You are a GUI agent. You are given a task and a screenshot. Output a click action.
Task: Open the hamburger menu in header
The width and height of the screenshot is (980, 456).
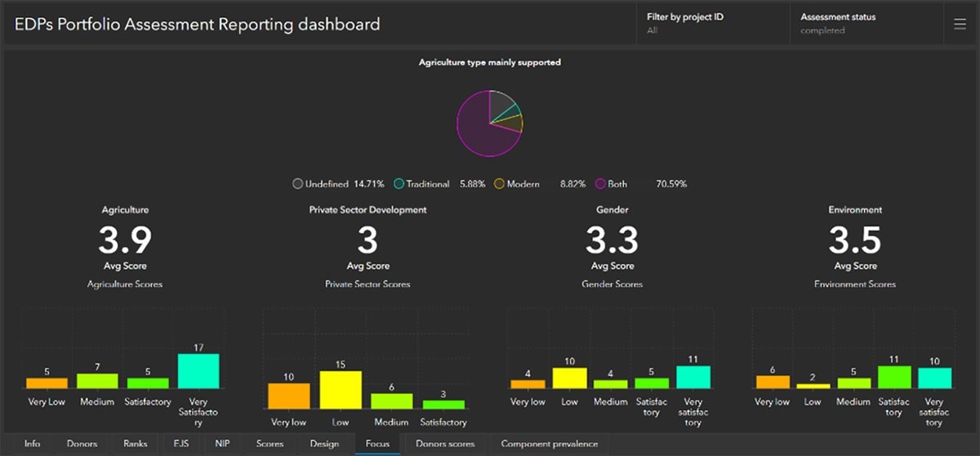tap(960, 25)
